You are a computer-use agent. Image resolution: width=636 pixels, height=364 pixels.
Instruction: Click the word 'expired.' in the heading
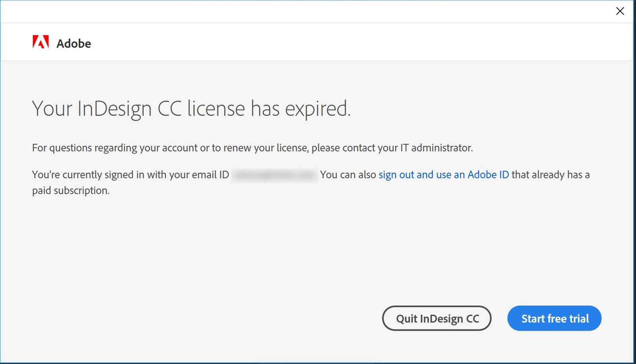point(318,109)
